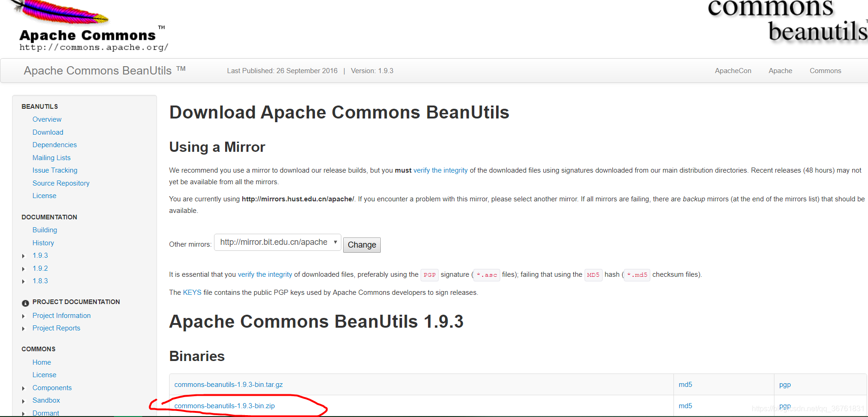The width and height of the screenshot is (868, 417).
Task: Click the PGP badge in the integrity note
Action: (x=429, y=274)
